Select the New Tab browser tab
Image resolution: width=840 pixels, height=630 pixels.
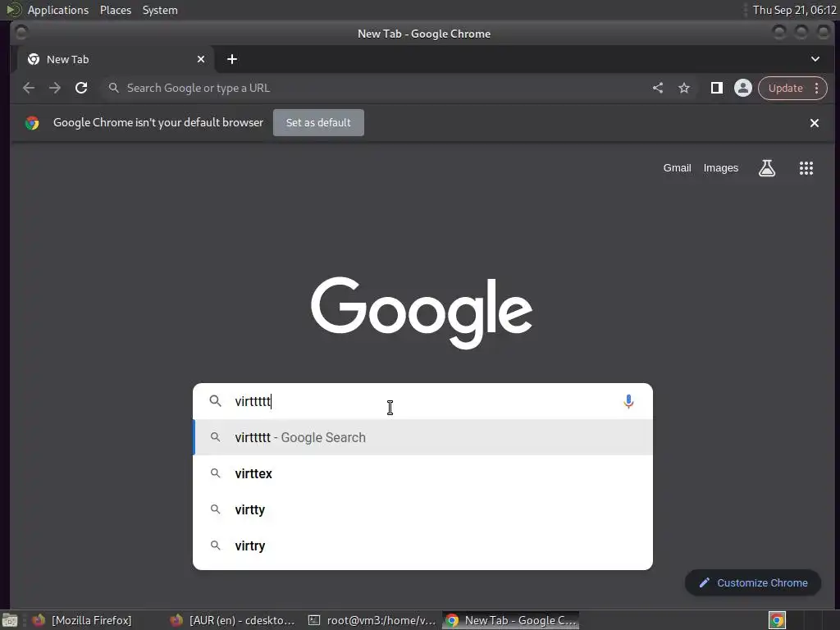tap(115, 59)
